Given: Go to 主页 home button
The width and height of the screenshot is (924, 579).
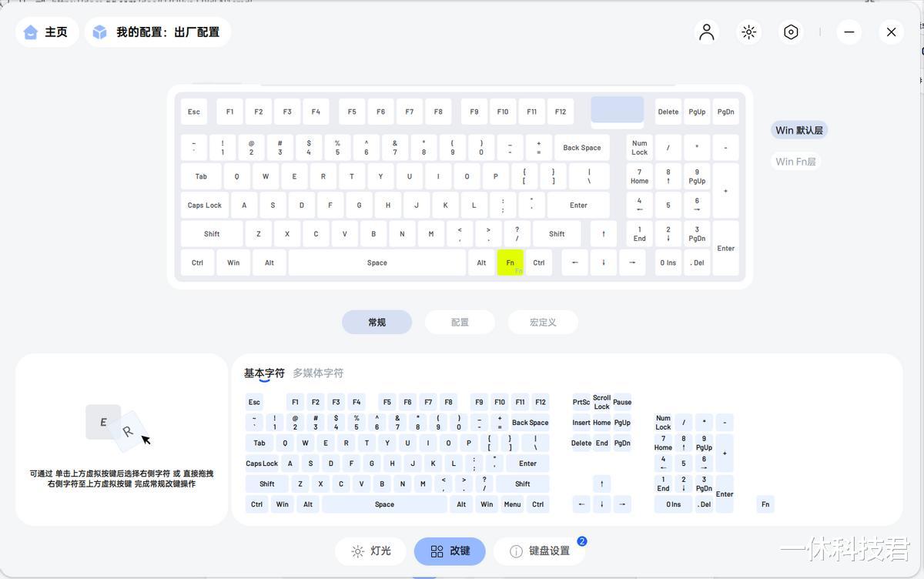Looking at the screenshot, I should click(x=47, y=32).
